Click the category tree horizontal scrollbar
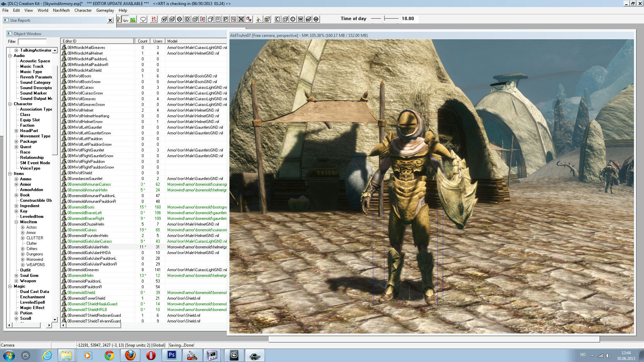The width and height of the screenshot is (644, 362). [x=29, y=325]
